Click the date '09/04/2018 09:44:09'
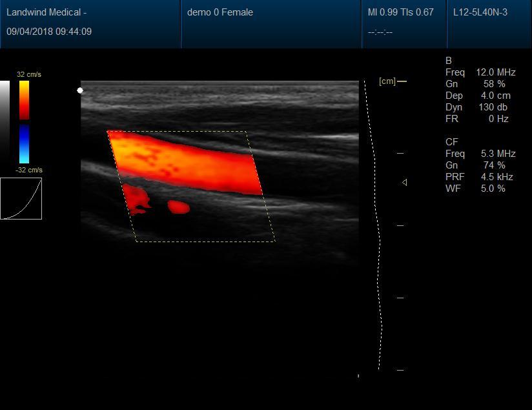 (49, 32)
